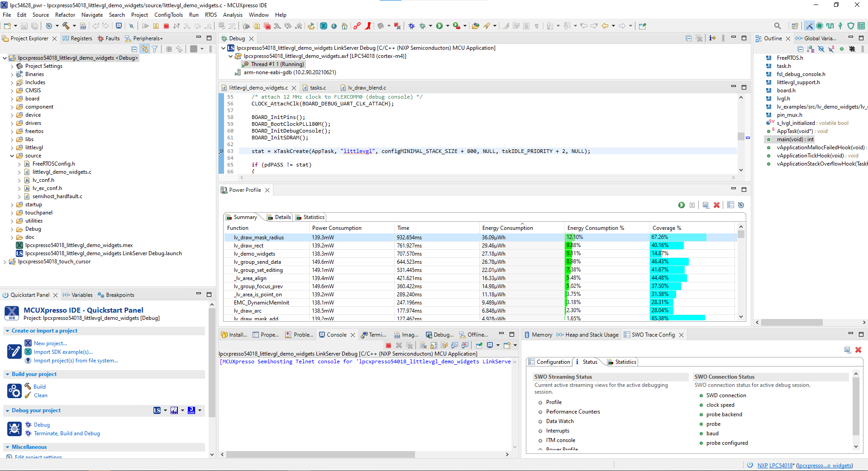The height and width of the screenshot is (471, 868).
Task: Click the red Terminate button in main toolbar
Action: pos(166,26)
